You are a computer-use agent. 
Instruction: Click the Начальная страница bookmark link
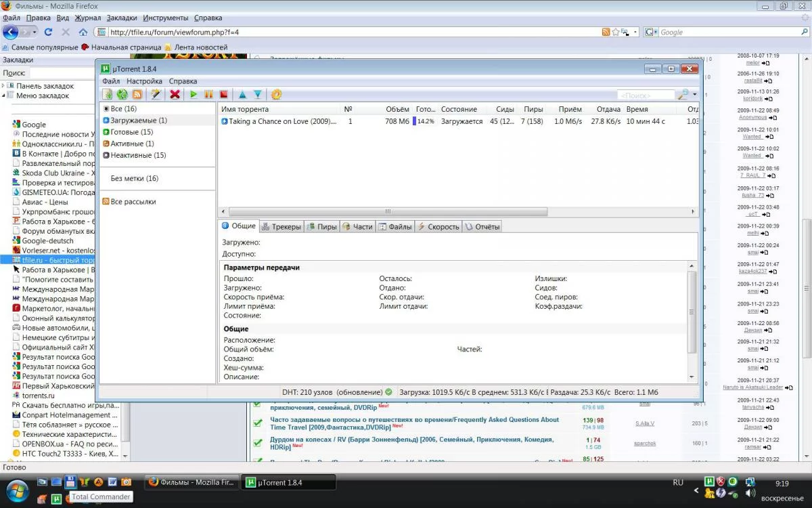[x=126, y=47]
